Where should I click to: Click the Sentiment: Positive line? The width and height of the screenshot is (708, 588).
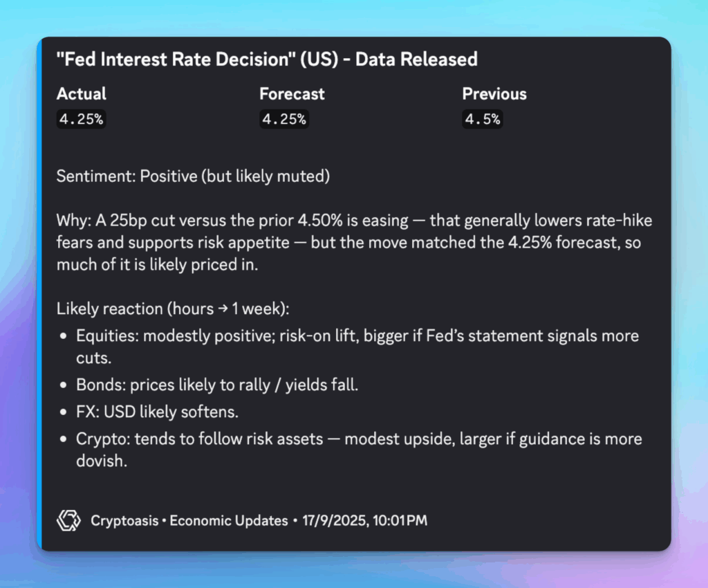[x=193, y=176]
